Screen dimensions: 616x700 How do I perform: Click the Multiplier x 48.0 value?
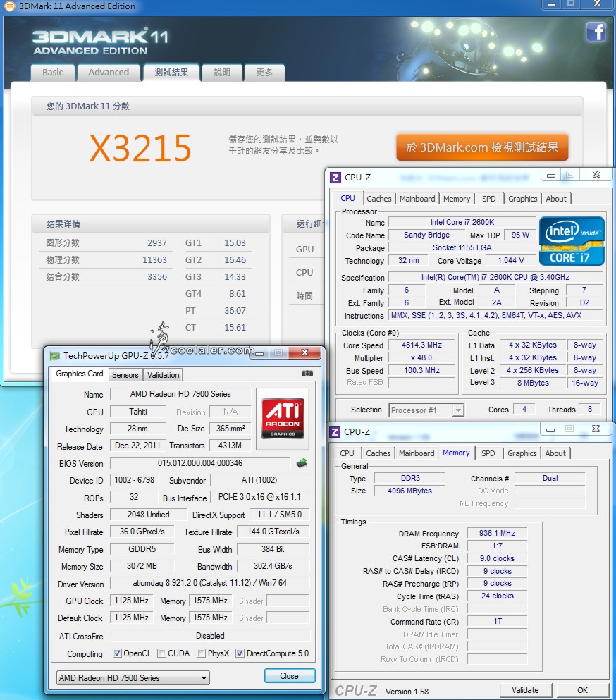coord(421,357)
